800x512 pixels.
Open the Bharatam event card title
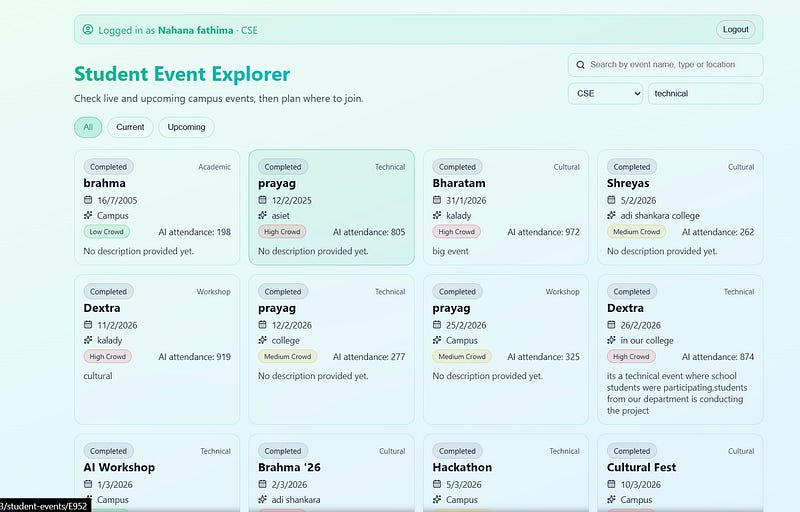tap(459, 183)
